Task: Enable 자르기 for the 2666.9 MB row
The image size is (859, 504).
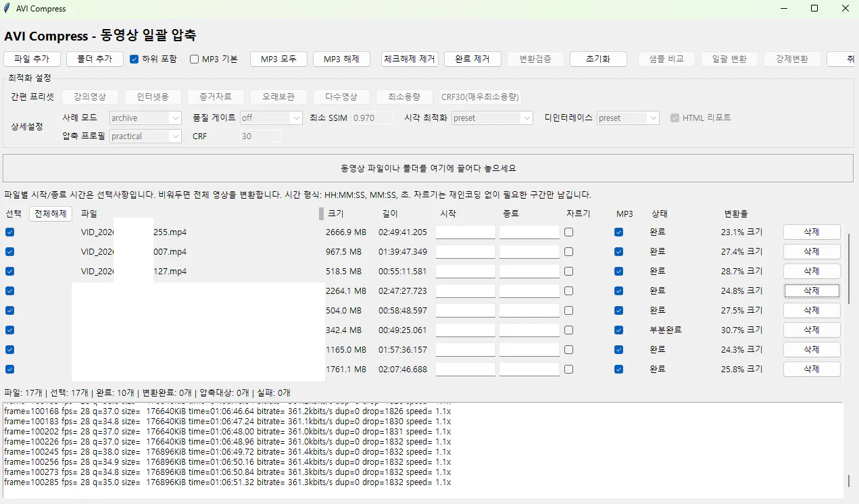Action: 569,232
